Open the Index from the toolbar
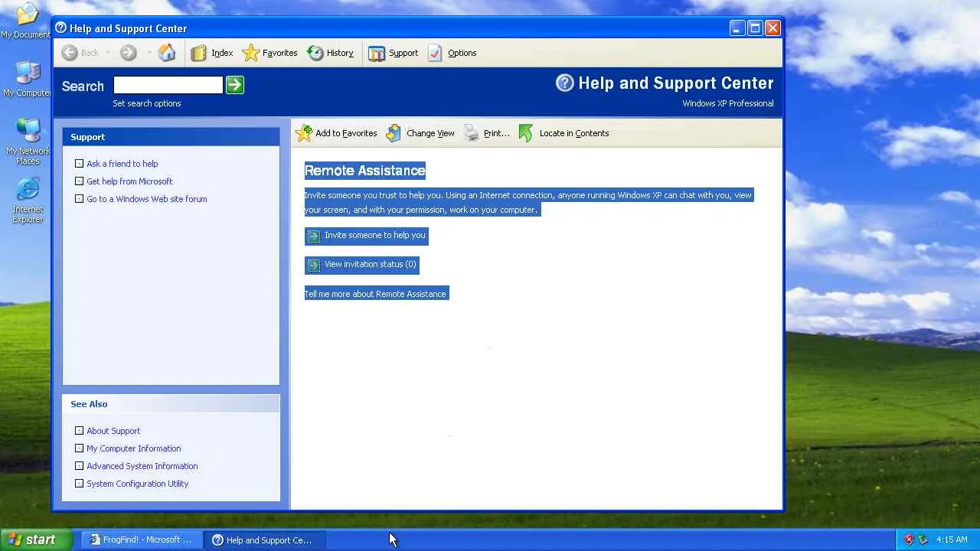The image size is (980, 551). point(212,53)
